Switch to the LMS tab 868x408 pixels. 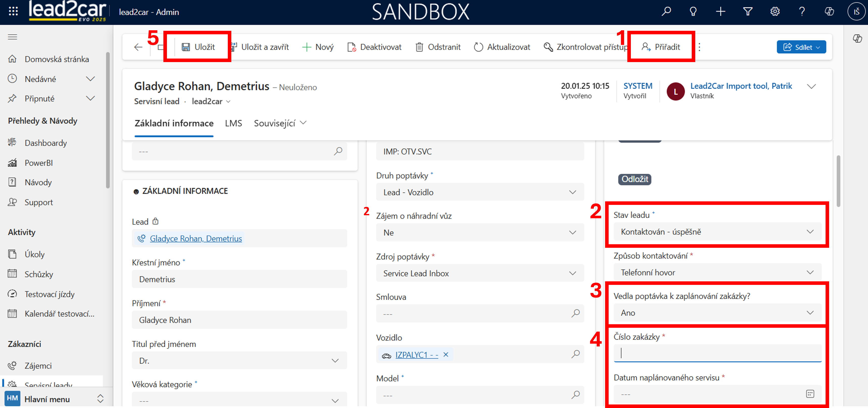point(233,123)
